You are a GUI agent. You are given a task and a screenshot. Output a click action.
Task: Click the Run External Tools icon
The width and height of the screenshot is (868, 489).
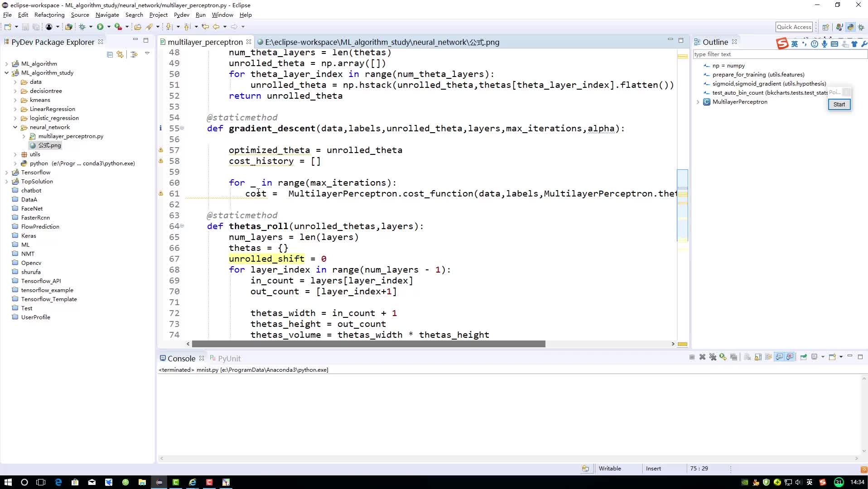(118, 27)
